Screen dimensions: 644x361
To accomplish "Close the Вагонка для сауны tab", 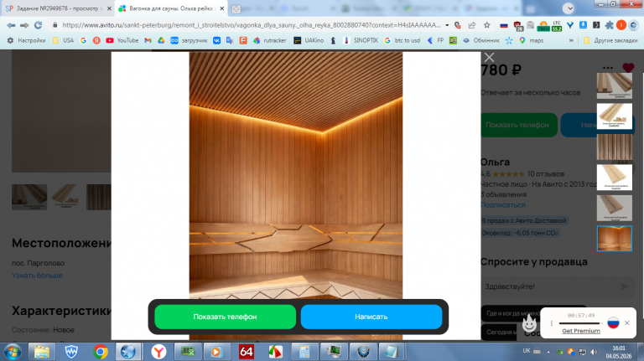I will coord(221,8).
